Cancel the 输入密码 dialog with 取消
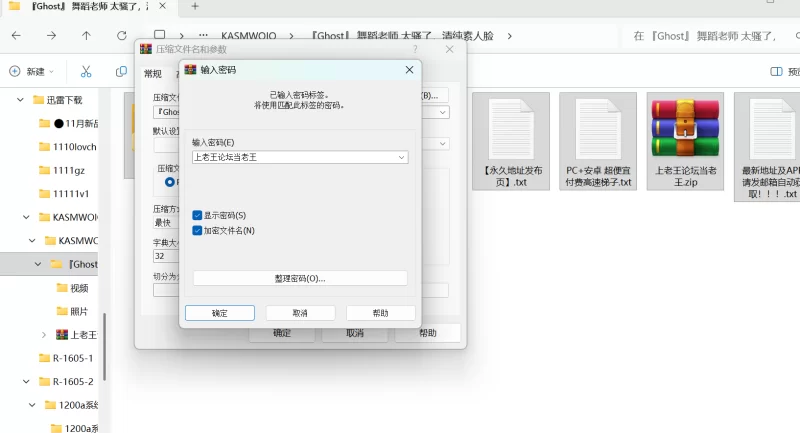Screen dimensions: 800x433 (x=300, y=313)
